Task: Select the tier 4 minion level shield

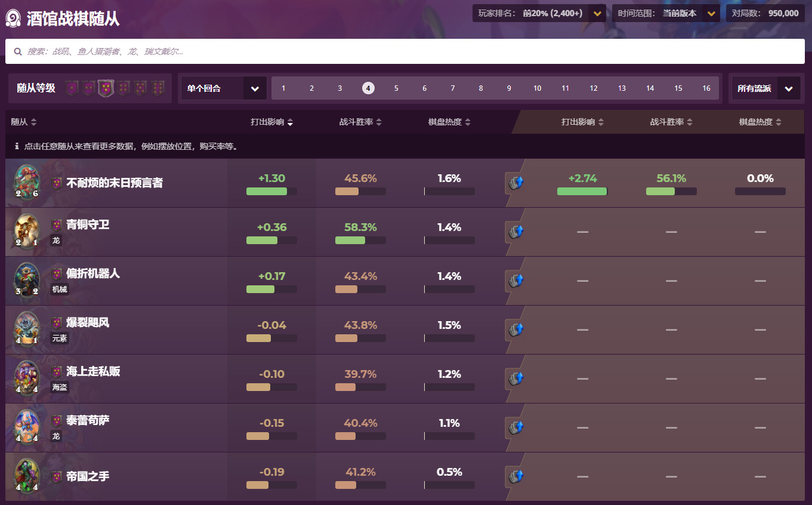Action: 123,88
